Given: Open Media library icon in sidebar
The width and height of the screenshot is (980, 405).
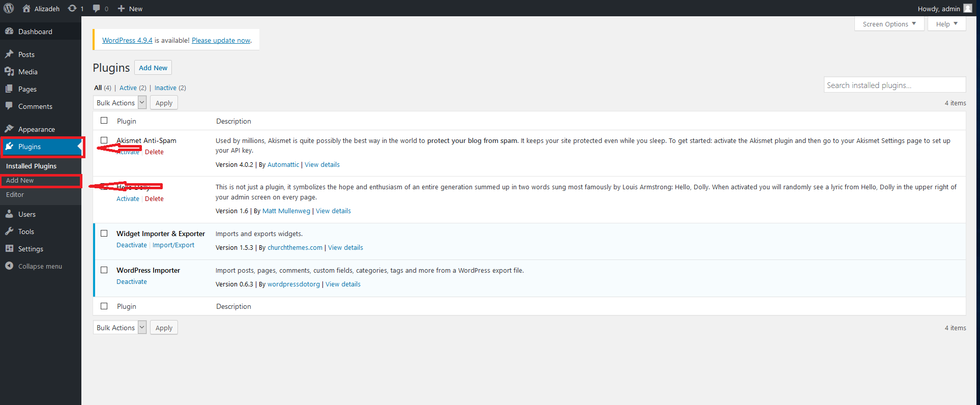Looking at the screenshot, I should [9, 72].
